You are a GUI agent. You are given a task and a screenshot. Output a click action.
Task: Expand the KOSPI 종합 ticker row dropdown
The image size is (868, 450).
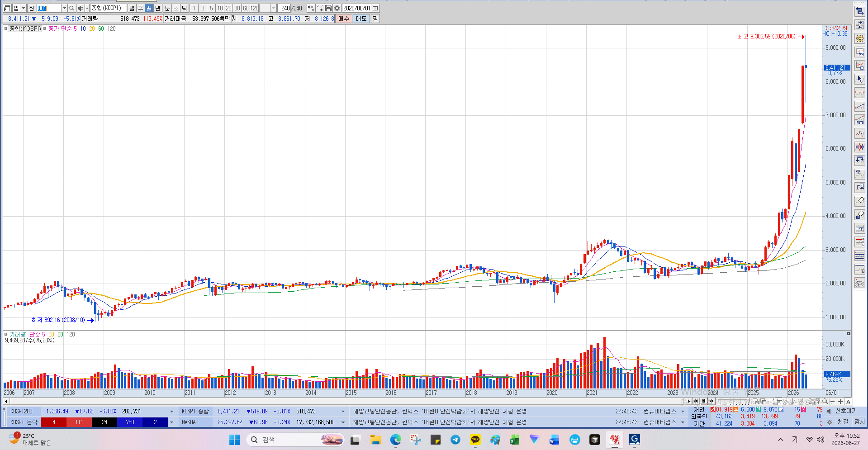(343, 412)
